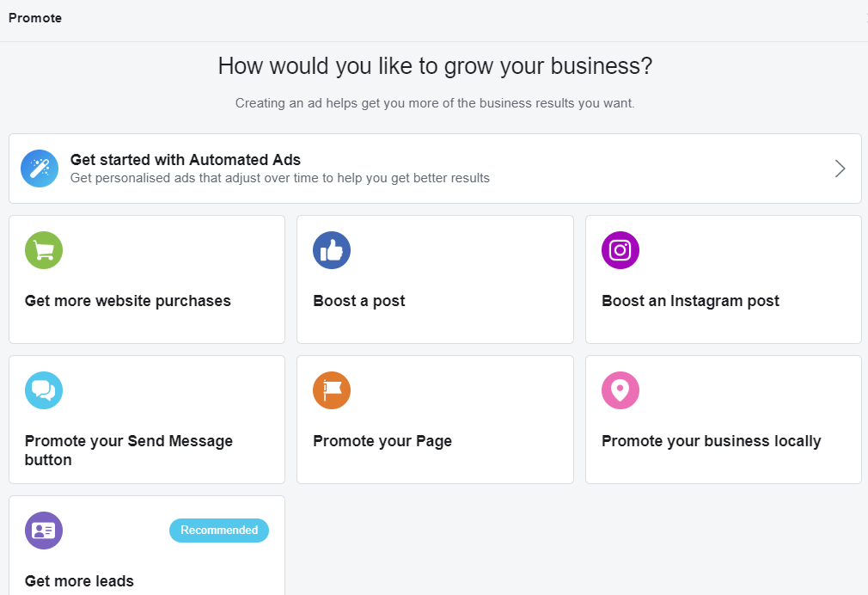Expand Automated Ads using the right chevron
868x595 pixels.
tap(840, 169)
